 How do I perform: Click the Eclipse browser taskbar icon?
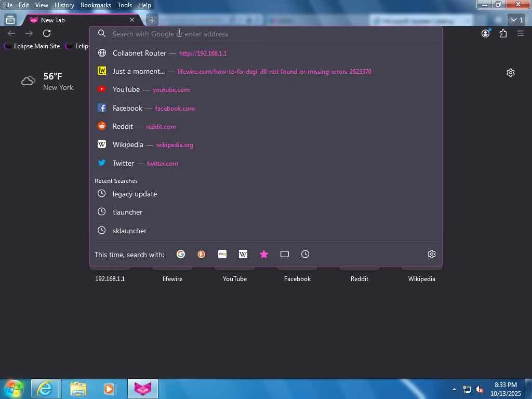click(x=142, y=389)
